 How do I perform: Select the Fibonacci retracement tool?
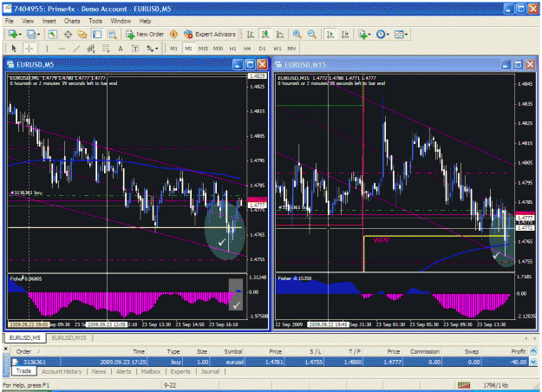[x=106, y=49]
